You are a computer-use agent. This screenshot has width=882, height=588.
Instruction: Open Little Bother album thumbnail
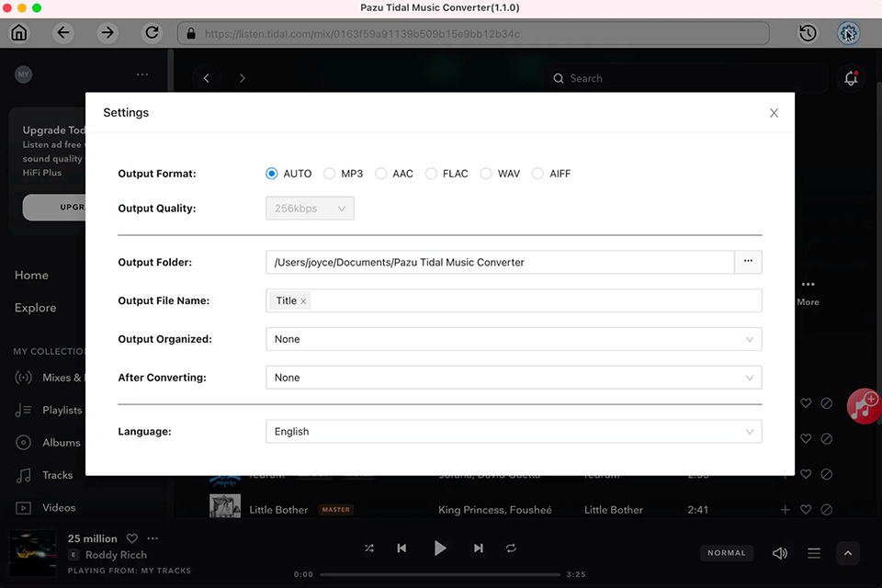pyautogui.click(x=225, y=506)
